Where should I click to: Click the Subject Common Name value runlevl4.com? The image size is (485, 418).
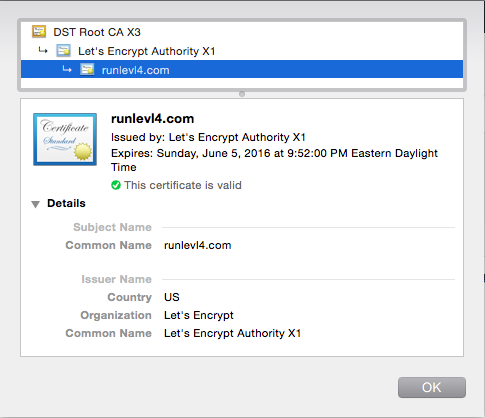198,245
